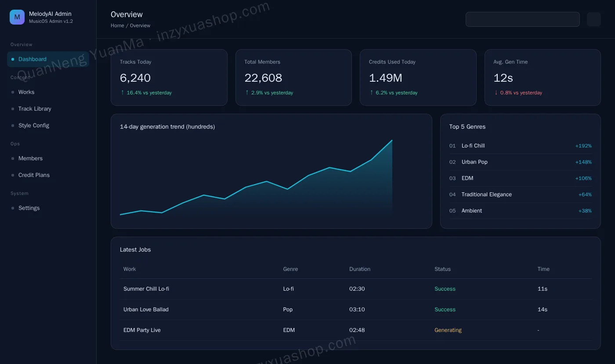Select the Total Members stat card
The image size is (615, 364).
click(x=293, y=77)
